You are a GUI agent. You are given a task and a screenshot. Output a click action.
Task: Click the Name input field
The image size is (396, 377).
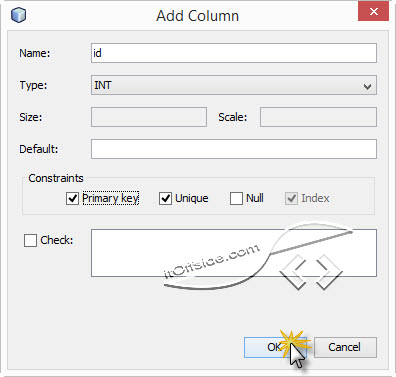coord(234,53)
